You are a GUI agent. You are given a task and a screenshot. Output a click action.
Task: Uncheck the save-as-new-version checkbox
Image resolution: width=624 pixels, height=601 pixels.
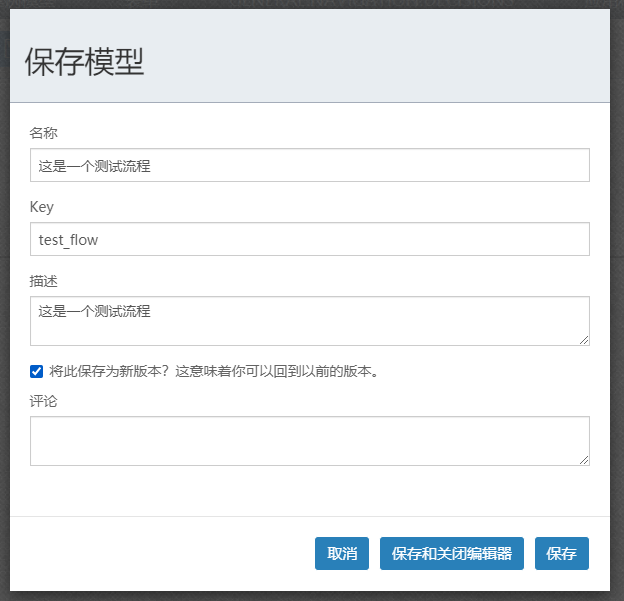[x=37, y=372]
